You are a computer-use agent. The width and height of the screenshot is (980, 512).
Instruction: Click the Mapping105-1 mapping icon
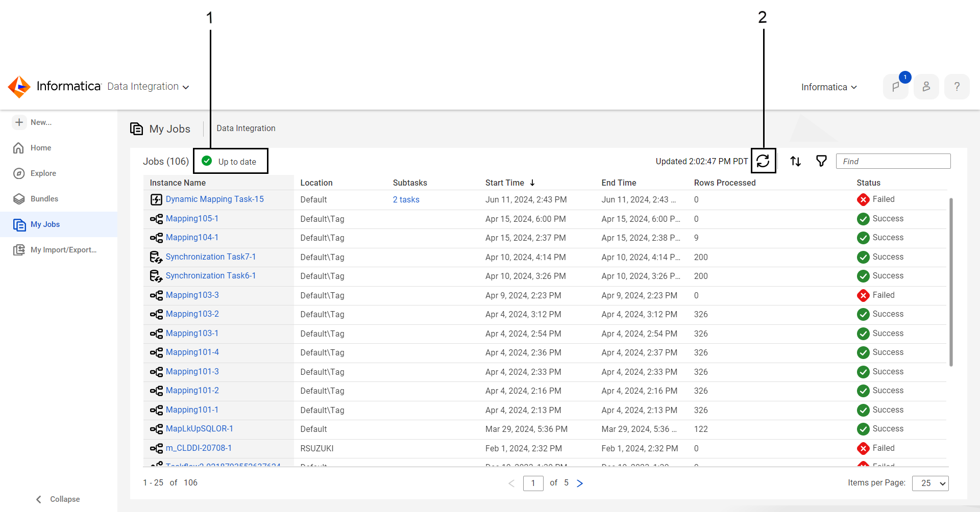156,219
